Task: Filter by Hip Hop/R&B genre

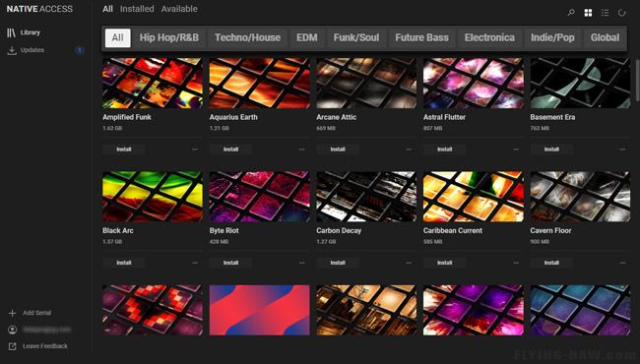Action: (x=169, y=38)
